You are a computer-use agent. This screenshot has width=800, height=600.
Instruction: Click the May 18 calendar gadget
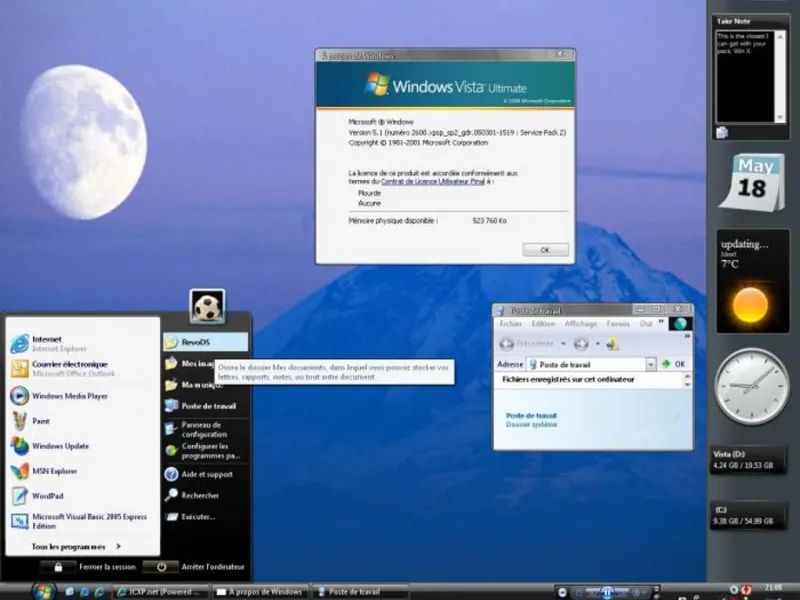(x=752, y=182)
